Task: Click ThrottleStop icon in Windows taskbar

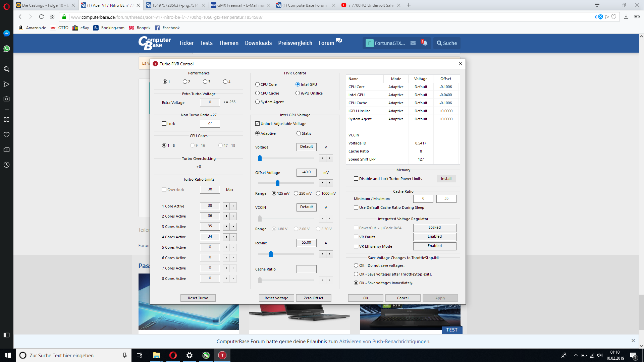Action: click(222, 355)
